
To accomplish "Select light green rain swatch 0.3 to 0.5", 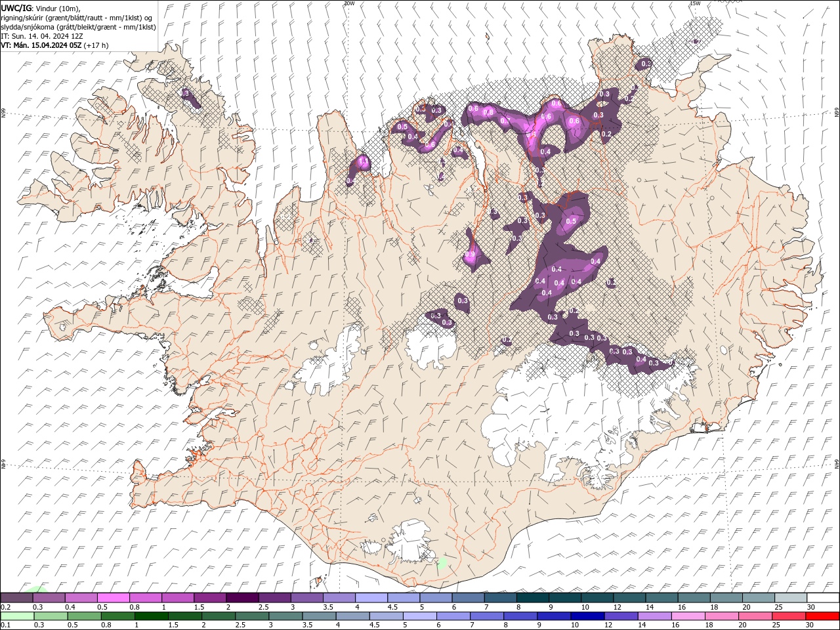I will [x=51, y=616].
